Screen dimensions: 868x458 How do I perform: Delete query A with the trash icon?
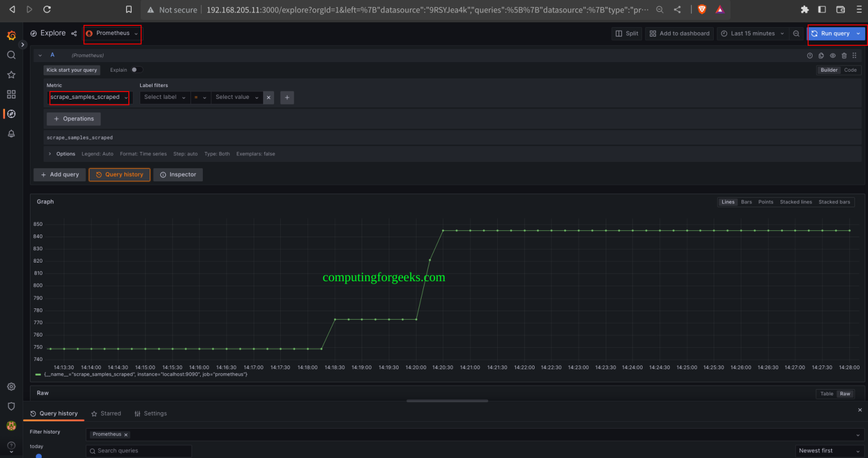pos(844,55)
